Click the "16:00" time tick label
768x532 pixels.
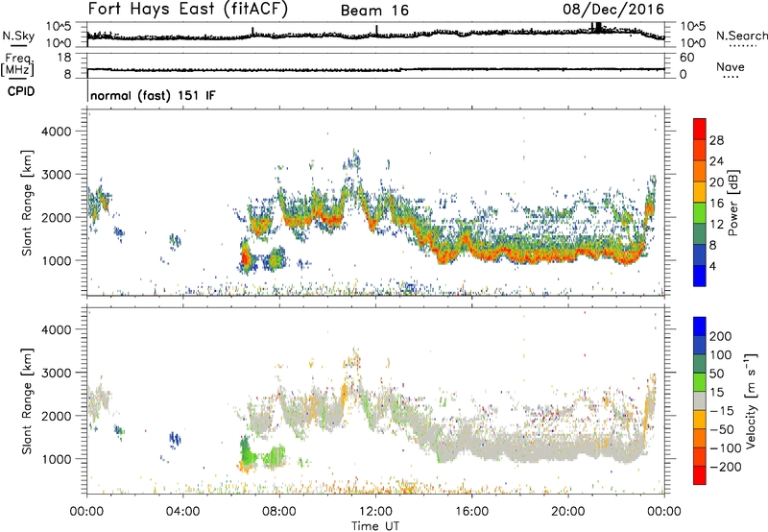pyautogui.click(x=471, y=512)
